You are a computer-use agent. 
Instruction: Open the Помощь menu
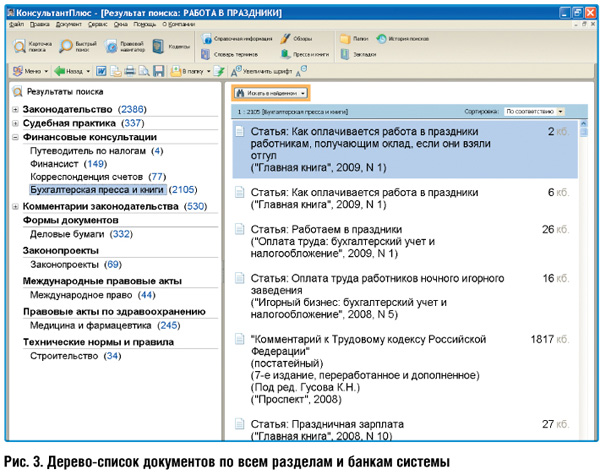click(145, 24)
